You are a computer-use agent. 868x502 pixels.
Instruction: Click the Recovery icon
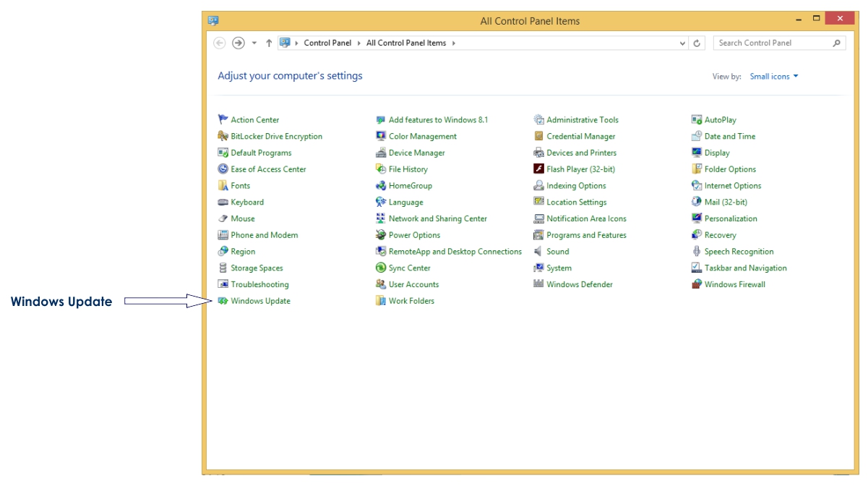coord(697,235)
